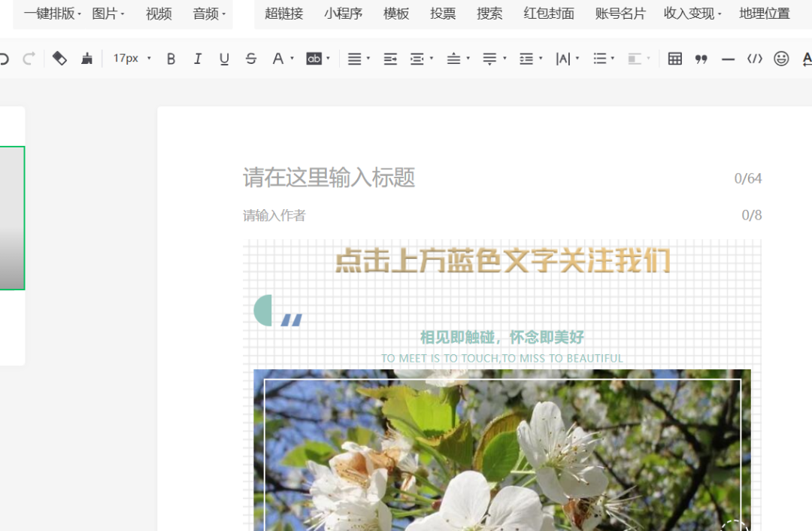Image resolution: width=812 pixels, height=531 pixels.
Task: Click the 超链接 button
Action: [x=283, y=14]
